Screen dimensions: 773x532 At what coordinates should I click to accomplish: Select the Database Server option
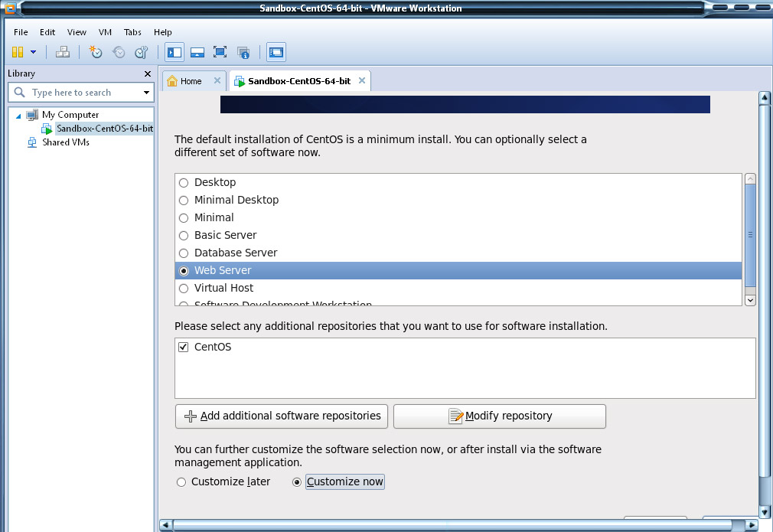pyautogui.click(x=184, y=253)
